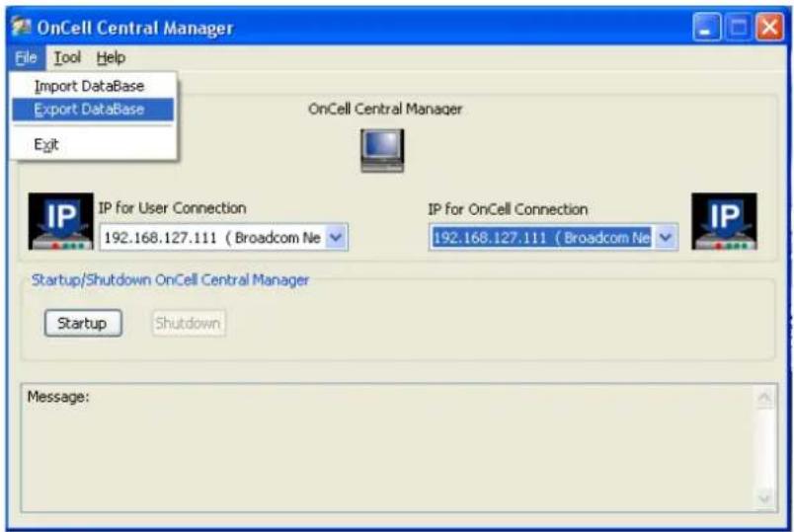Open the Help menu
794x532 pixels.
(x=111, y=57)
